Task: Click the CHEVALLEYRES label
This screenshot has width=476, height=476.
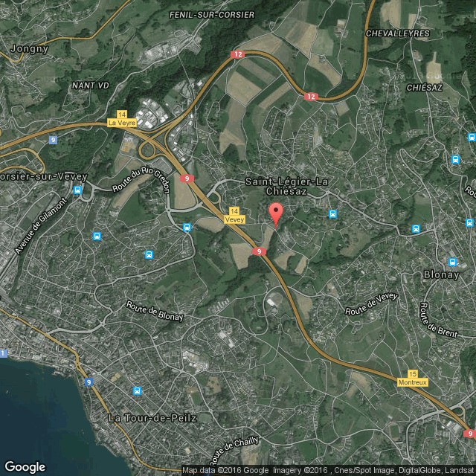Action: (397, 33)
